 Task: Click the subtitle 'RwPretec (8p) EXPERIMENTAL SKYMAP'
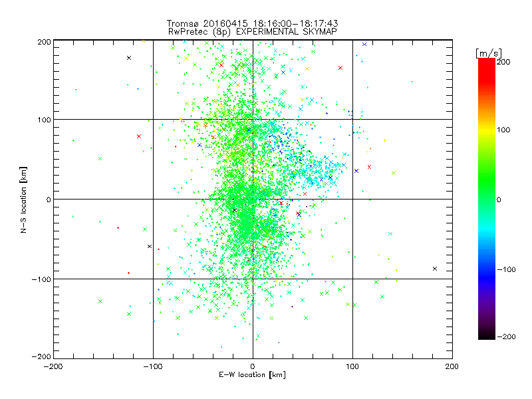coord(253,32)
